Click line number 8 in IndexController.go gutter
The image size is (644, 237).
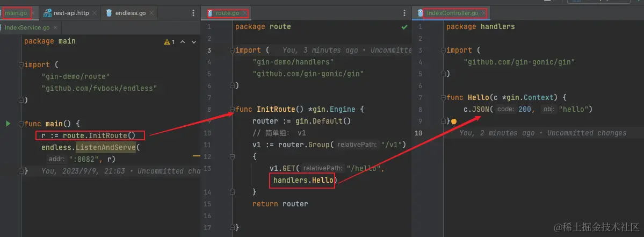419,109
